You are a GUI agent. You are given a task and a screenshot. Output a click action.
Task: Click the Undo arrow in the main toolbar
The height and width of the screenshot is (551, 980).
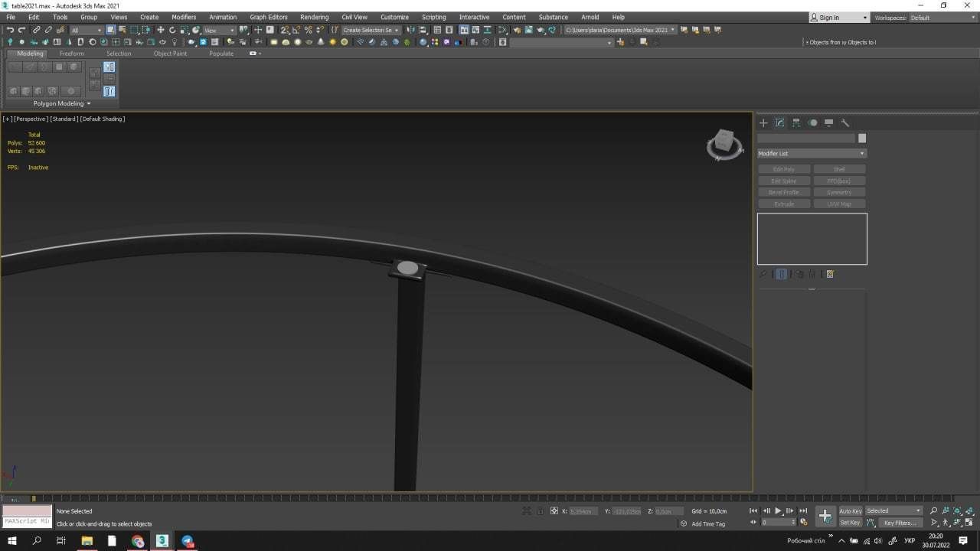[x=10, y=30]
